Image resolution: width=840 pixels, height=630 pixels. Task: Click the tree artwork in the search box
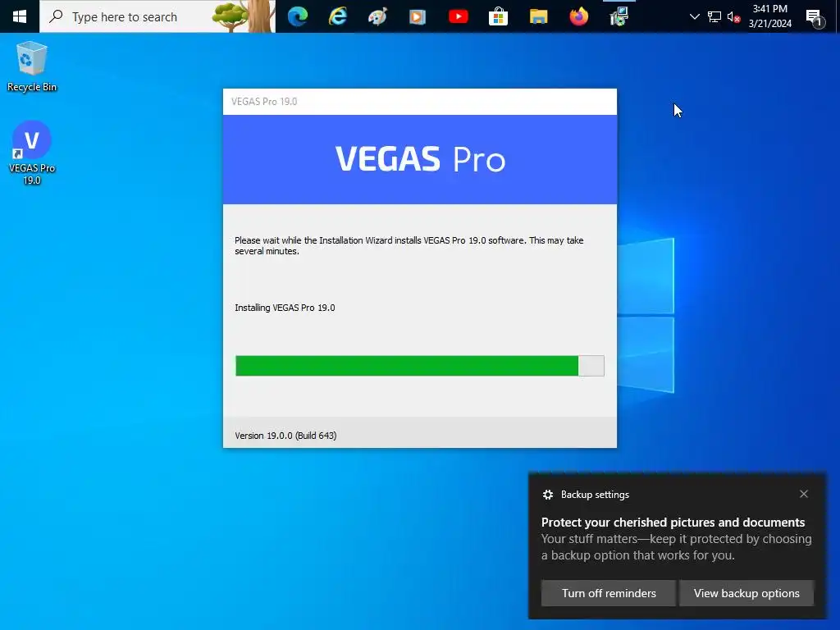click(x=244, y=16)
